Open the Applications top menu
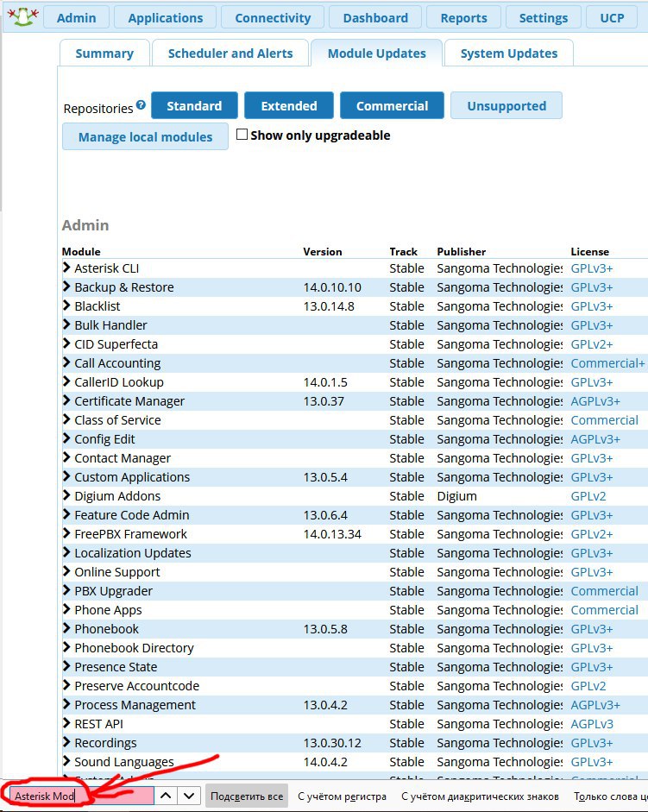This screenshot has height=812, width=648. tap(166, 17)
